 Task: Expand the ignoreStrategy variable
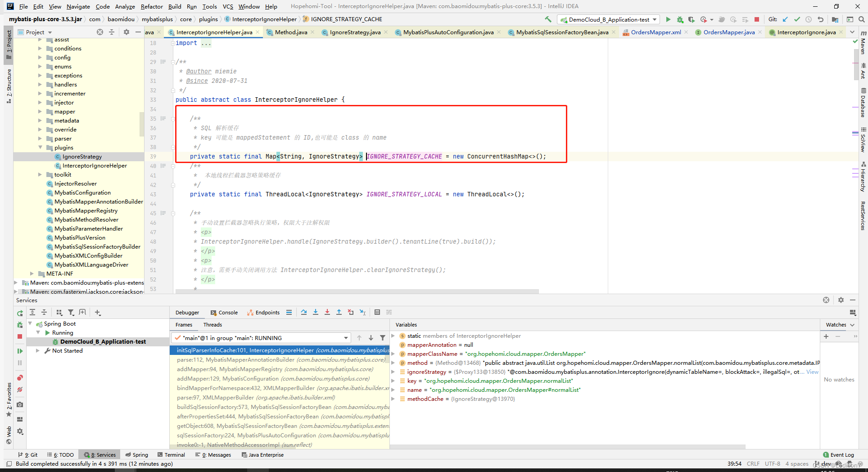coord(393,372)
